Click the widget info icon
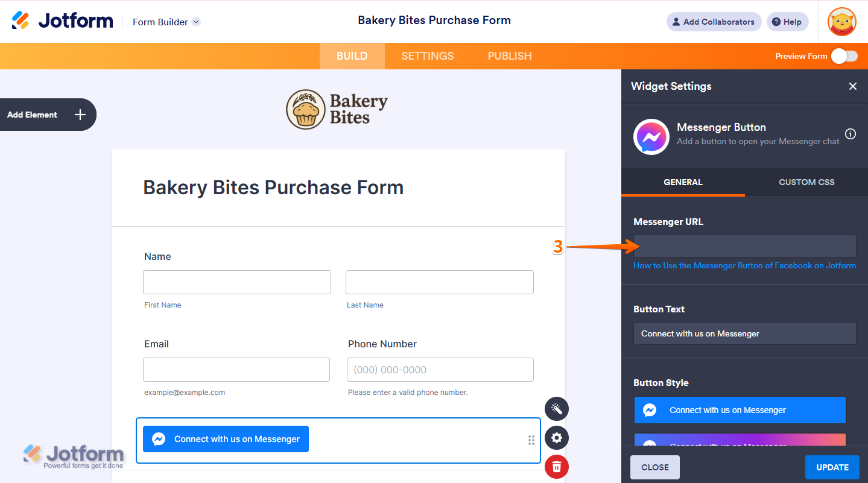This screenshot has width=868, height=483. click(851, 134)
